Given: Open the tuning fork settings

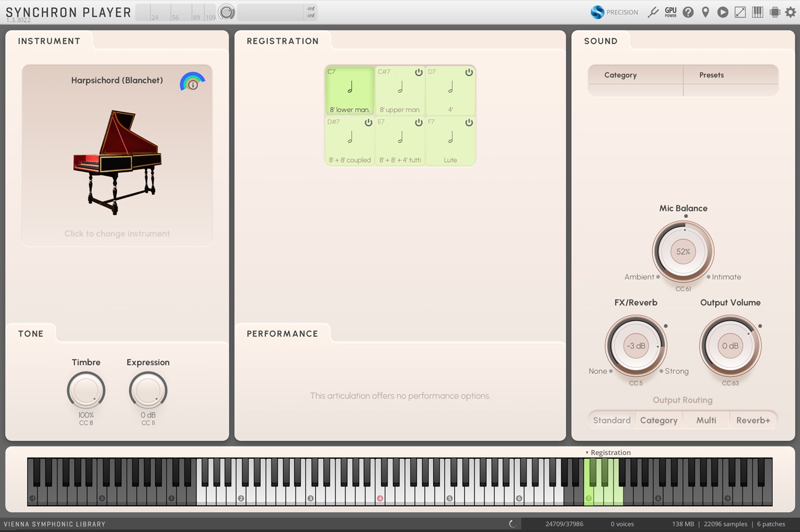Looking at the screenshot, I should 653,12.
